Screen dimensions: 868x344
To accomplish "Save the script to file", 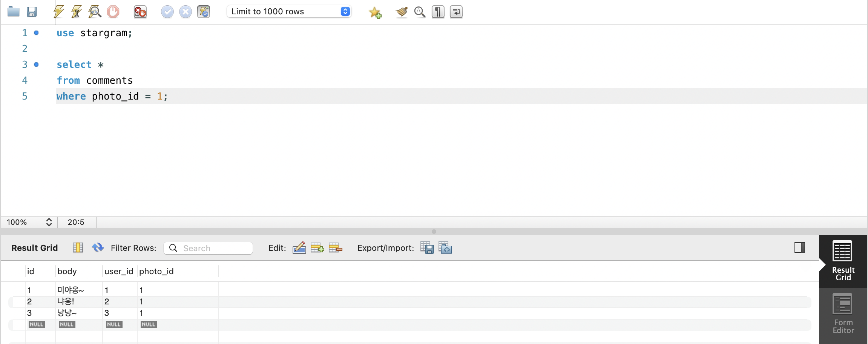I will (32, 12).
